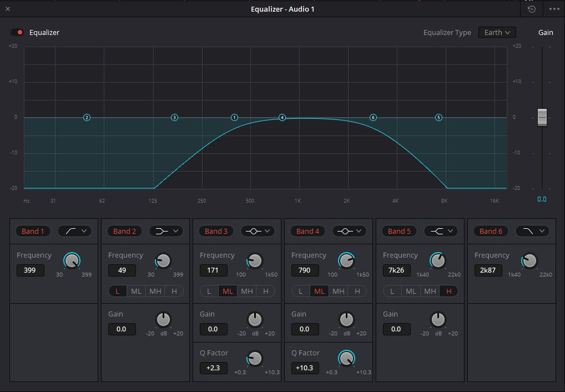This screenshot has width=565, height=392.
Task: Open the Equalizer Type dropdown showing Earth
Action: (x=497, y=32)
